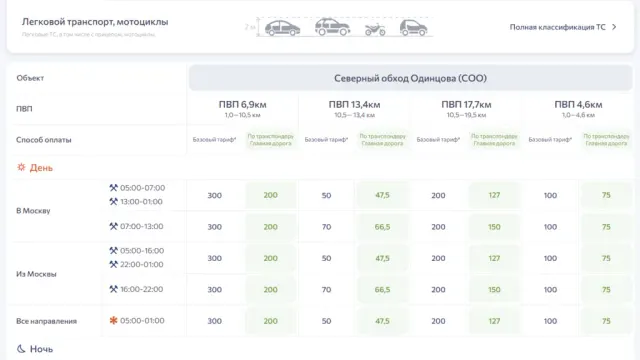
Task: Click Базовый тариф label under ПВП 4,6км
Action: 550,140
